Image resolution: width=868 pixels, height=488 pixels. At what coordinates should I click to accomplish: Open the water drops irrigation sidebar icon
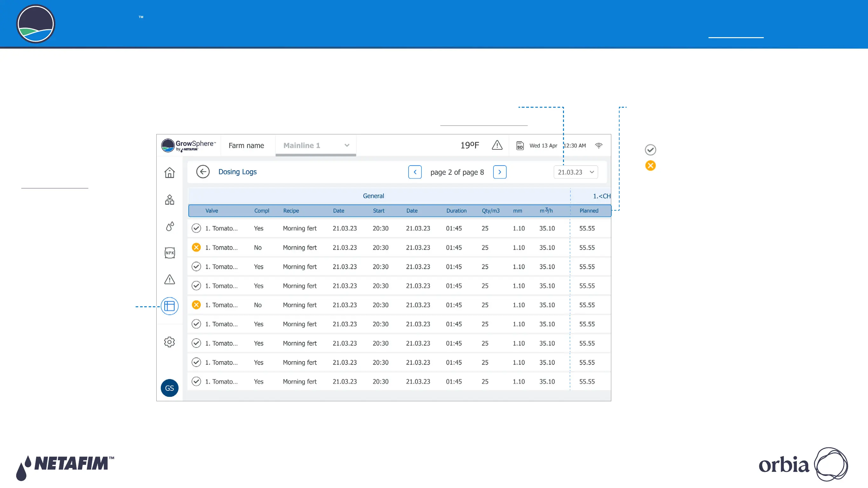coord(170,226)
